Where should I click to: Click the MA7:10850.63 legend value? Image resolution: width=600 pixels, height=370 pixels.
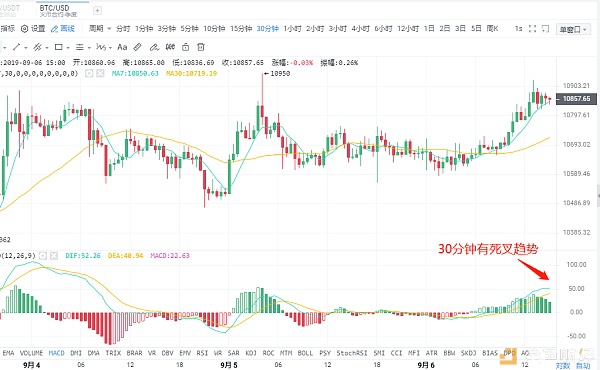tap(135, 73)
